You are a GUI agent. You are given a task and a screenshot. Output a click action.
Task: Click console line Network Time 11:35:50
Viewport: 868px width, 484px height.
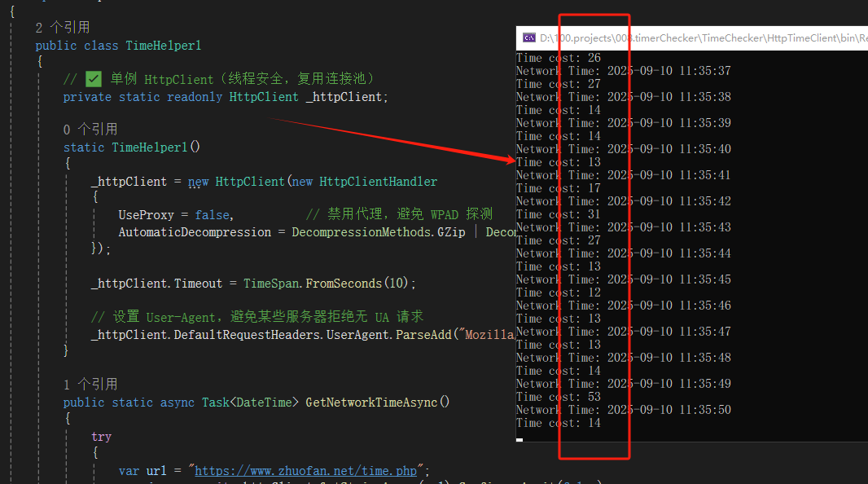[x=624, y=409]
